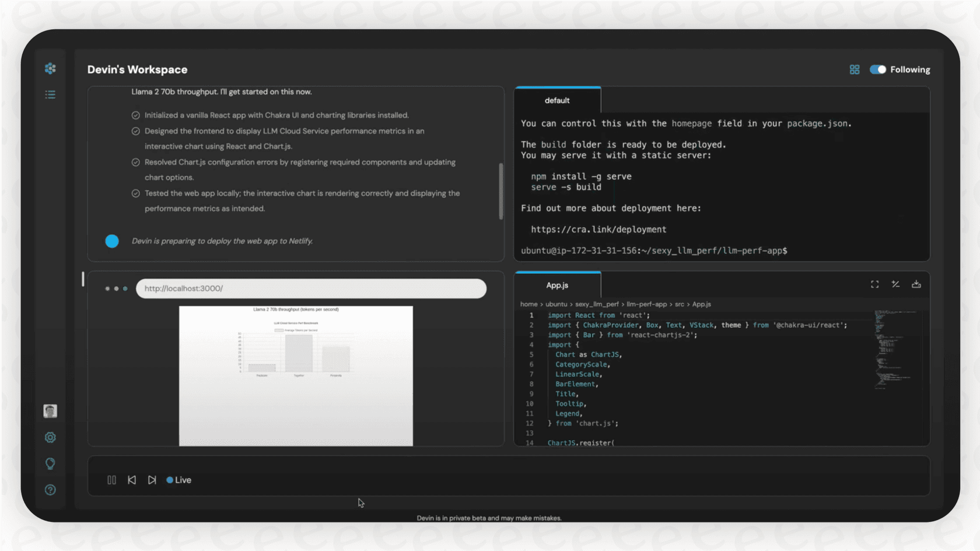Screen dimensions: 980x551
Task: Click the deployment link in the terminal
Action: pos(598,229)
